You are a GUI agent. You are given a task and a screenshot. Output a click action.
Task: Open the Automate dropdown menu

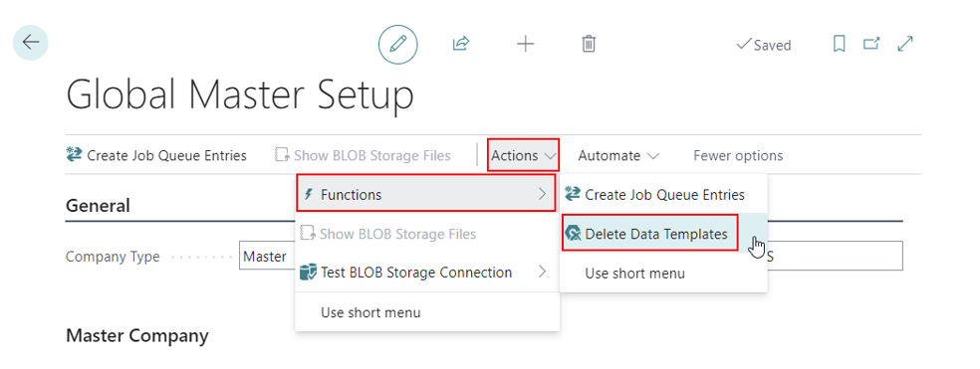[x=618, y=155]
